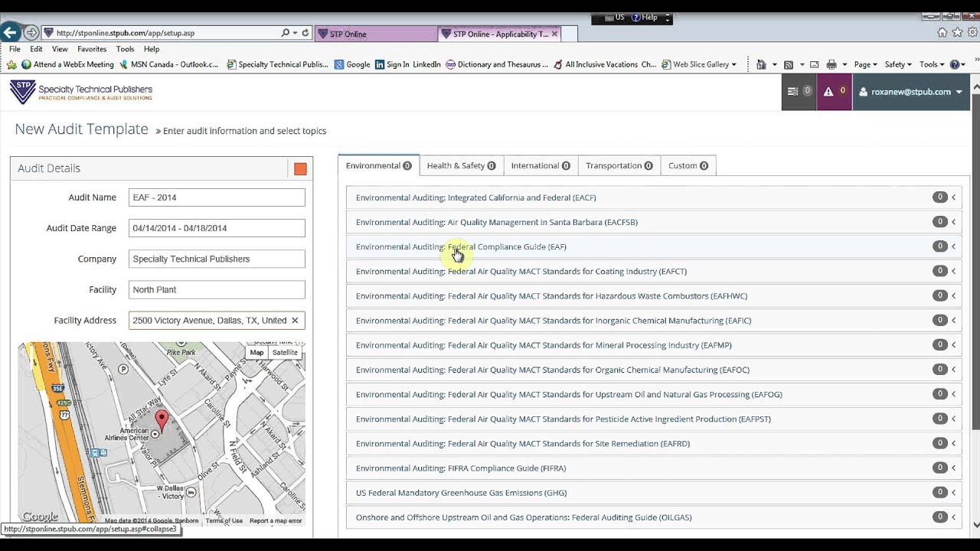Click the Read Mail envelope icon
This screenshot has width=980, height=551.
tap(814, 65)
